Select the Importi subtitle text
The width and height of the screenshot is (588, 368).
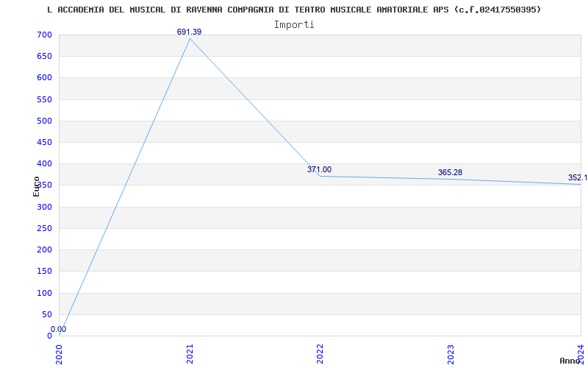(294, 25)
